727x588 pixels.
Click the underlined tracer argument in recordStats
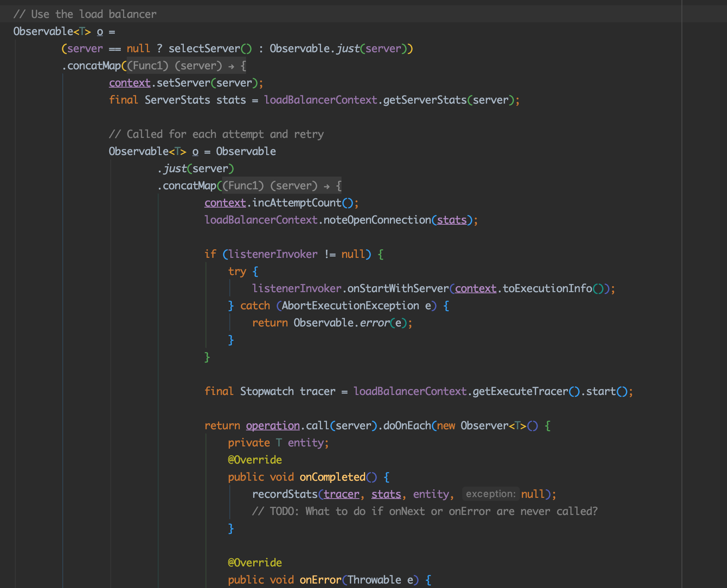[x=341, y=494]
